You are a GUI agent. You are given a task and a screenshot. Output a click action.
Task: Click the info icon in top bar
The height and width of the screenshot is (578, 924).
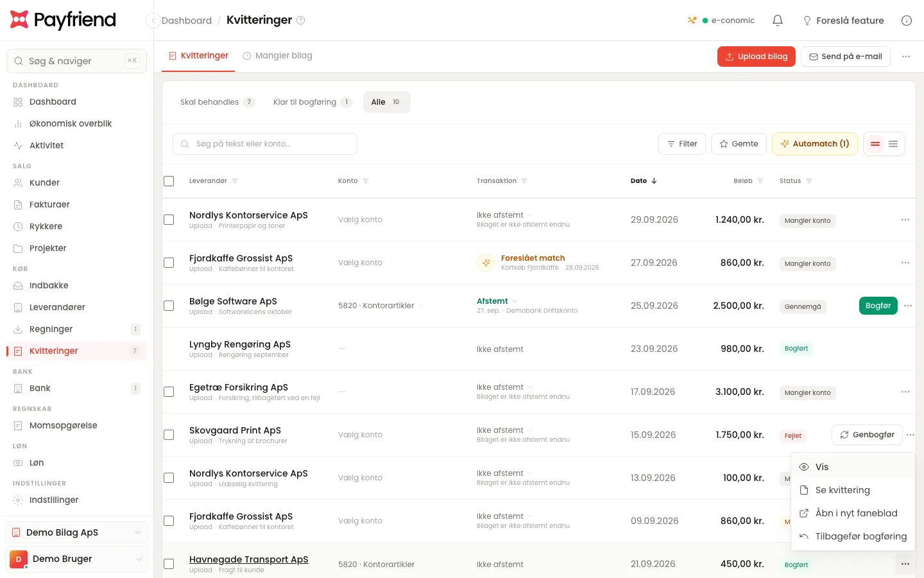point(907,21)
